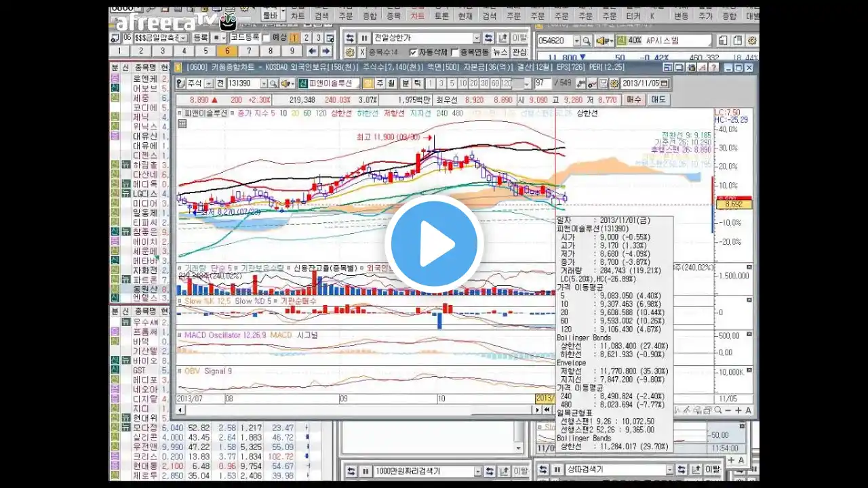Click the letter A icon at the chart bottom right

point(748,410)
